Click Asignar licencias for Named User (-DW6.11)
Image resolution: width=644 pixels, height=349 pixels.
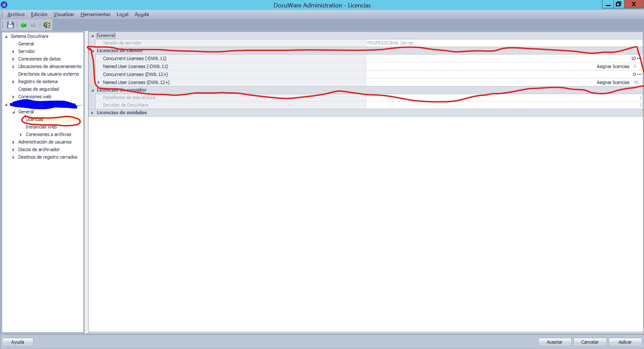click(x=612, y=66)
